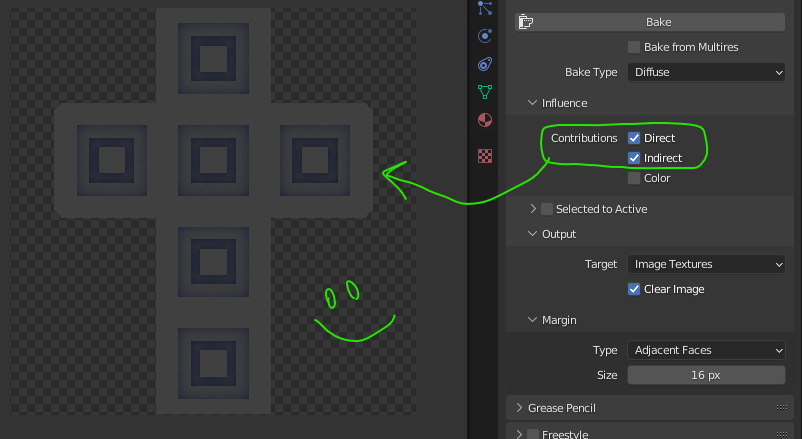
Task: Expand the Grease Pencil panel
Action: click(519, 408)
